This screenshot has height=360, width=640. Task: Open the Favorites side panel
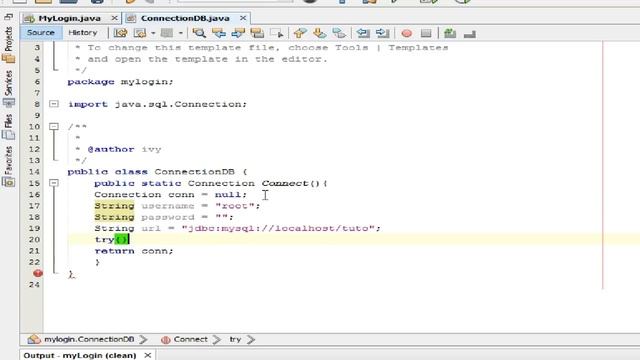[9, 160]
